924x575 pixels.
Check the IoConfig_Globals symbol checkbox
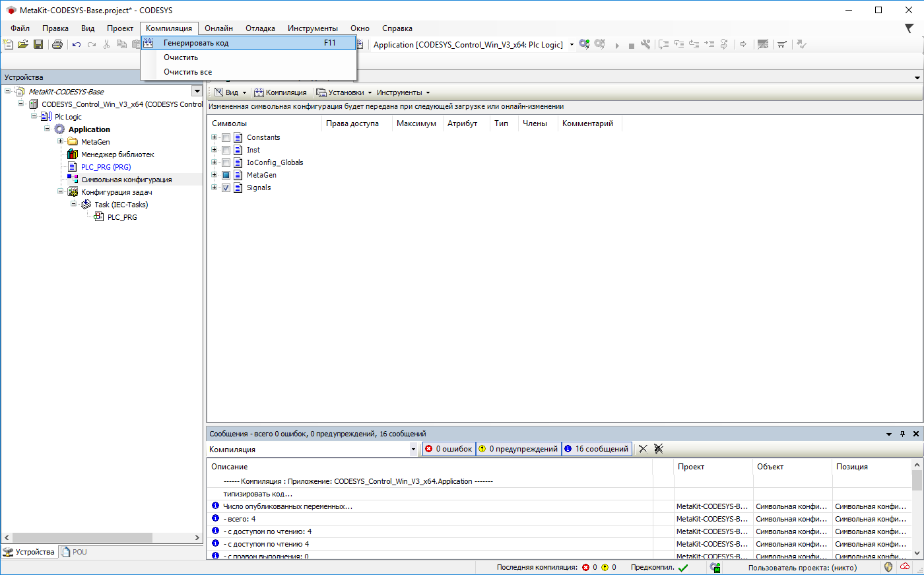click(226, 162)
